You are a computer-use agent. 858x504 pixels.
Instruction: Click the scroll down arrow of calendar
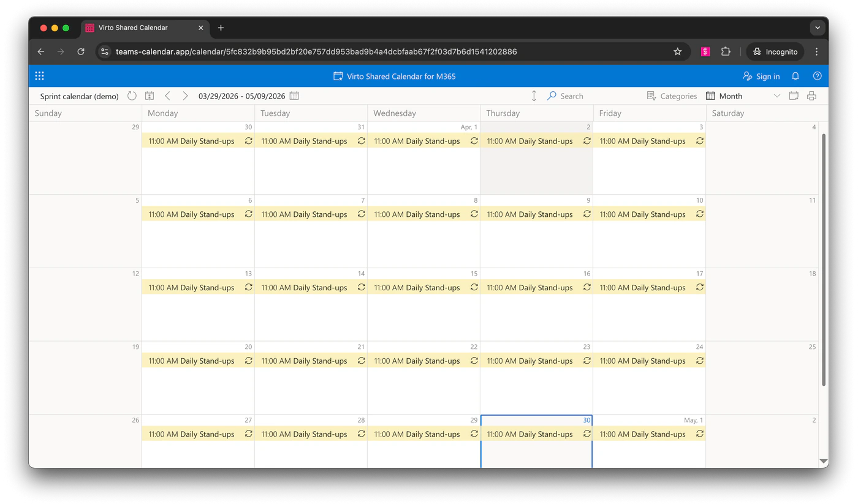pyautogui.click(x=824, y=461)
